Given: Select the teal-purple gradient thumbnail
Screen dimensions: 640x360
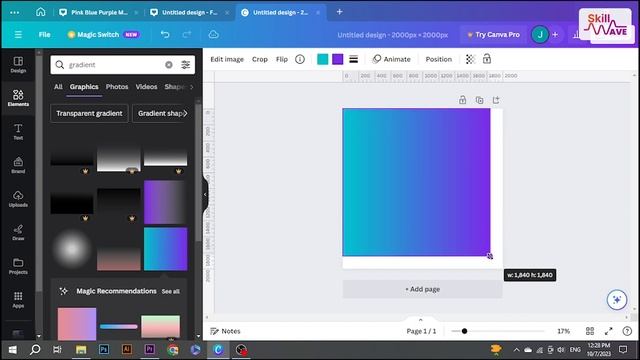Looking at the screenshot, I should [165, 249].
